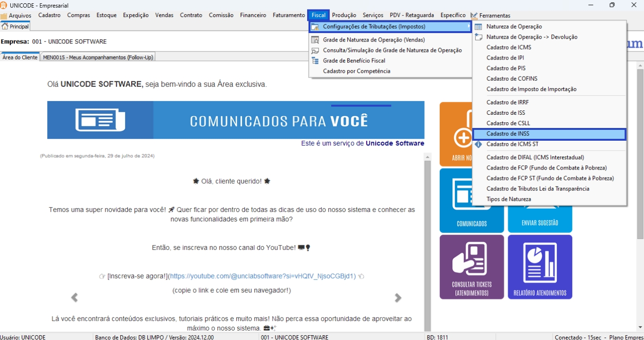
Task: Open the YouTube channel link
Action: (x=262, y=276)
